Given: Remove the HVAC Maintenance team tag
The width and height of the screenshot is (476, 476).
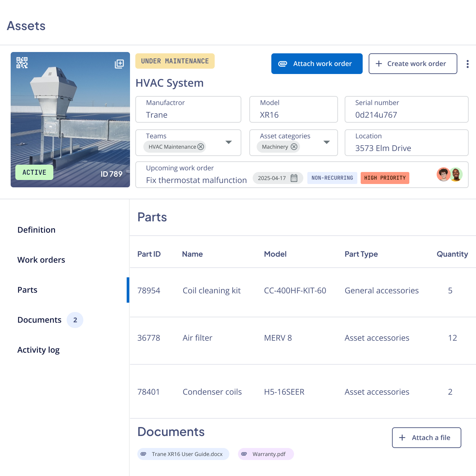Looking at the screenshot, I should [201, 147].
